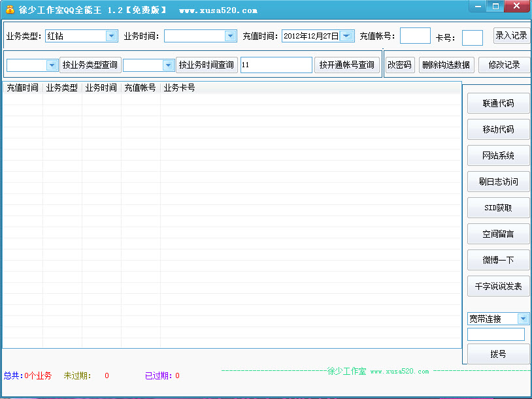Click the account field containing 11

pos(276,65)
